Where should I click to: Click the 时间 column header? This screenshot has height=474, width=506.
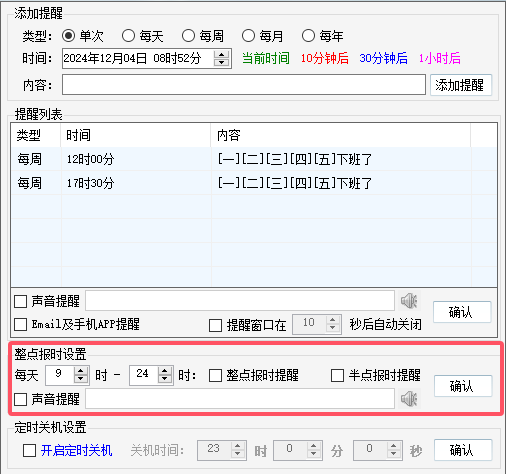point(135,135)
